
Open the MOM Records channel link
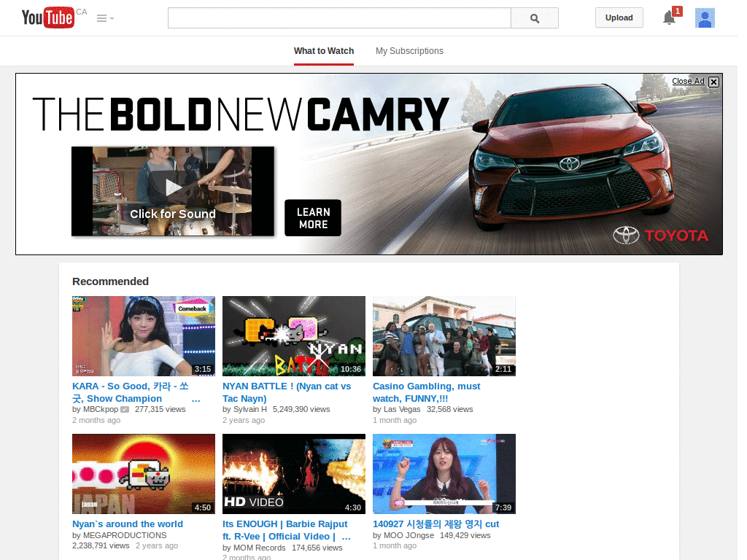pyautogui.click(x=259, y=548)
